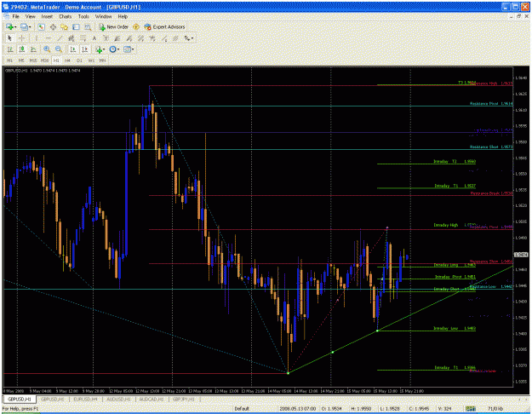Open the Market Watch window icon

click(x=42, y=26)
